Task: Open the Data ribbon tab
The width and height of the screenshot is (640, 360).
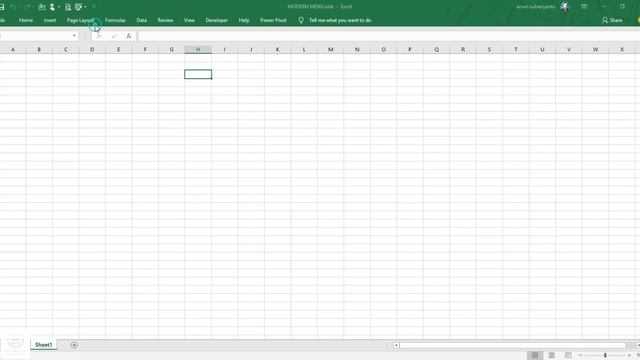Action: pyautogui.click(x=142, y=20)
